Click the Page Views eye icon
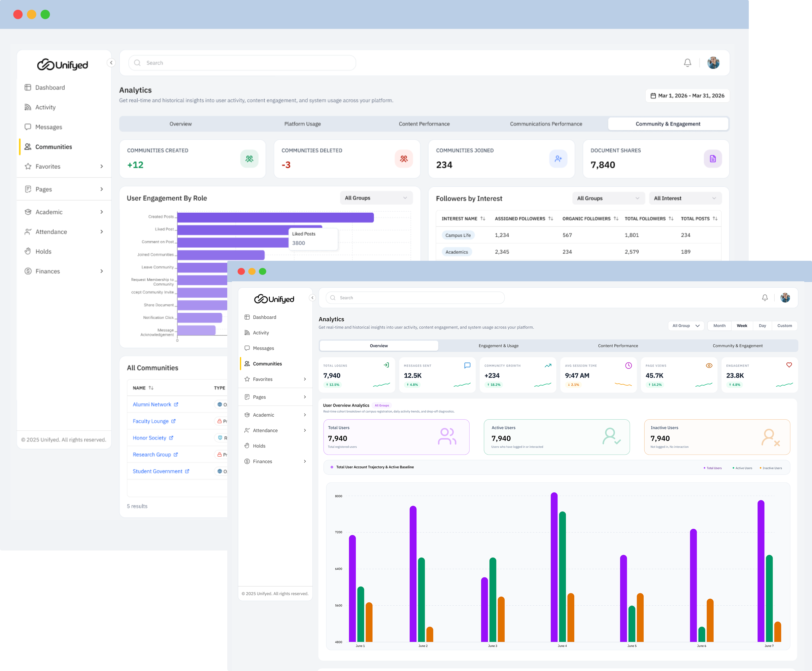Screen dimensions: 812x671 click(x=709, y=365)
